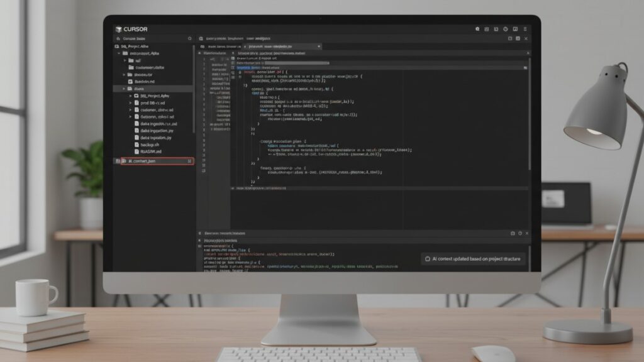This screenshot has height=362, width=644.
Task: Open the bottom terminal panel tab
Action: click(226, 233)
